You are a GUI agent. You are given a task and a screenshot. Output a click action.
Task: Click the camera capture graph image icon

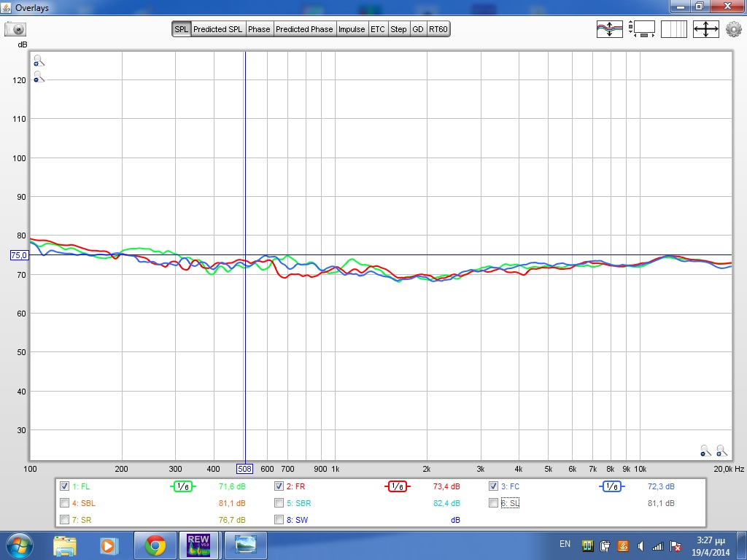15,29
